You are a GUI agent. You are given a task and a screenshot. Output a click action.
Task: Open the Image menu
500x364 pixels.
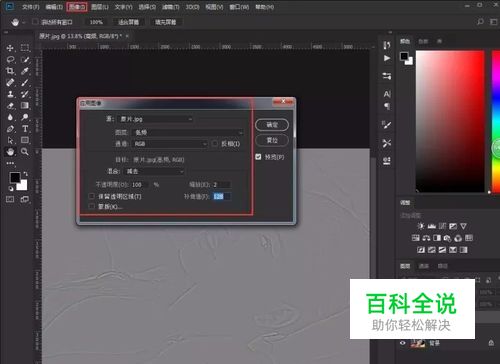(77, 7)
